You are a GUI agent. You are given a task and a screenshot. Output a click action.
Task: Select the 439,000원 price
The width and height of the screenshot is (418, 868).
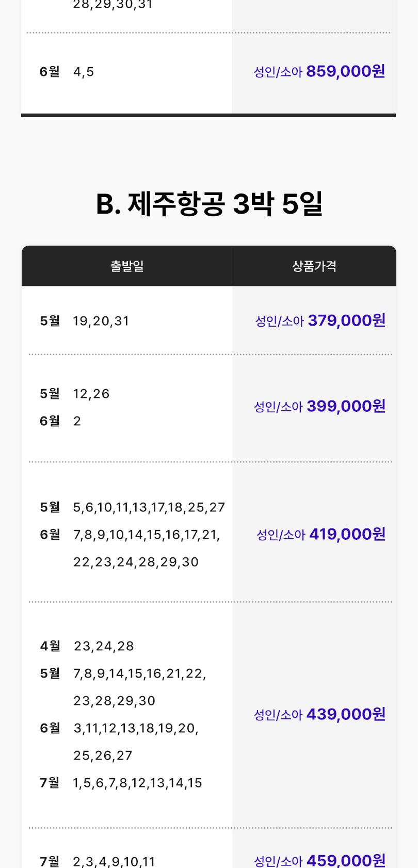(x=346, y=714)
